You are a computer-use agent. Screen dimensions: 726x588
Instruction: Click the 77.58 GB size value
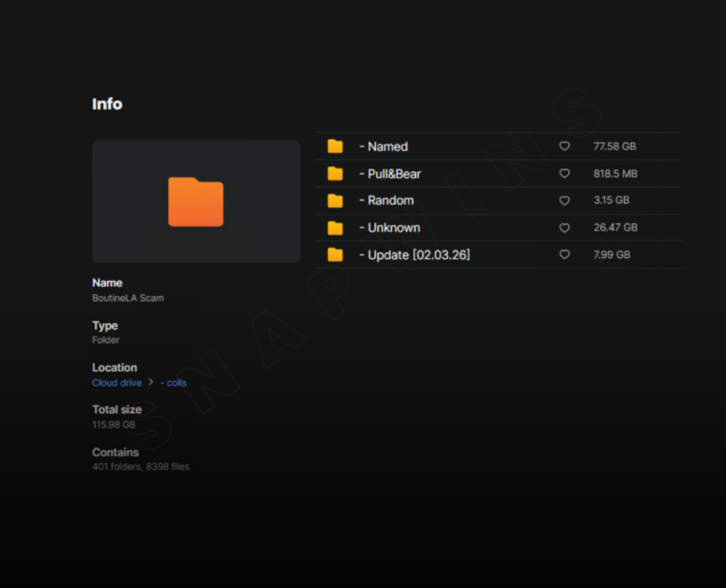click(x=614, y=147)
